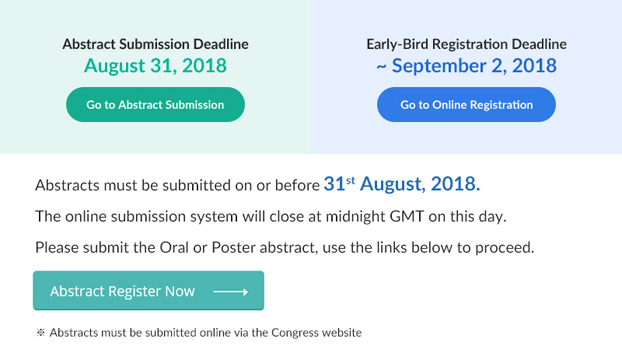Click the blue September 2, 2018 date
This screenshot has height=363, width=622.
click(474, 66)
